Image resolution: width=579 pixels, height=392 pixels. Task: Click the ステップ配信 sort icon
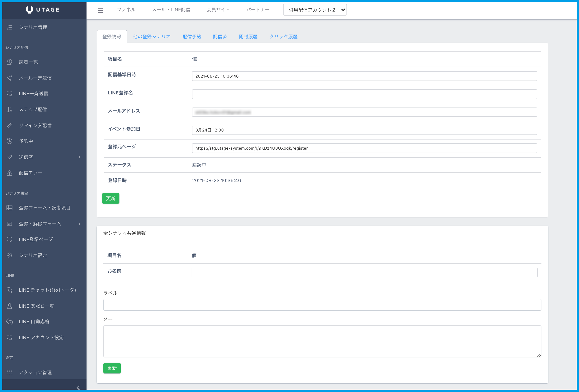(9, 110)
